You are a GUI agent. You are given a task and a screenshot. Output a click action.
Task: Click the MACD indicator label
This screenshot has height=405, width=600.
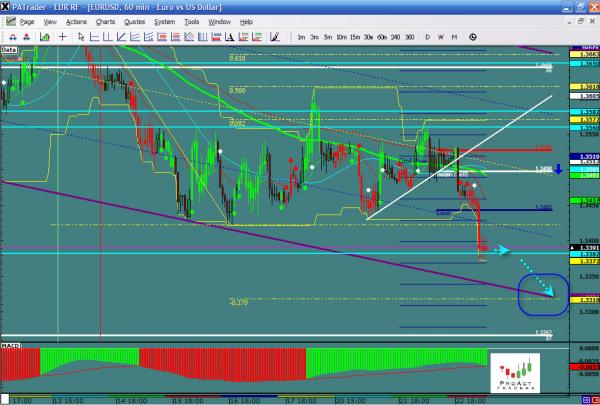[x=11, y=345]
